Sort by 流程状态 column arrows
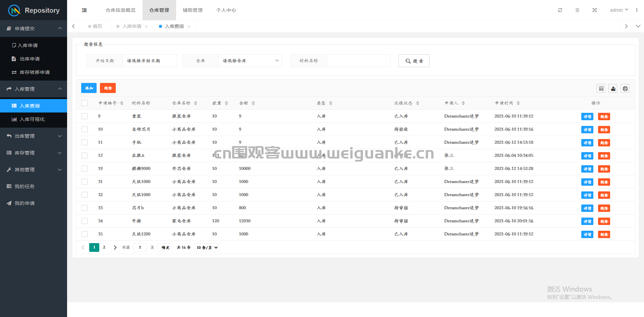The width and height of the screenshot is (644, 317). click(418, 103)
